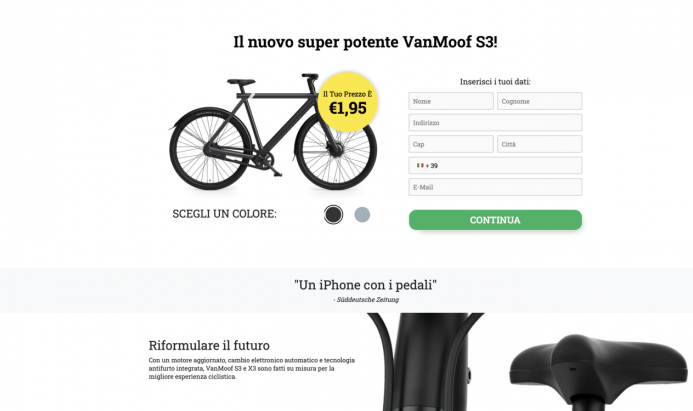Select the Cap postal code field
Viewport: 693px width, 411px height.
click(x=451, y=144)
